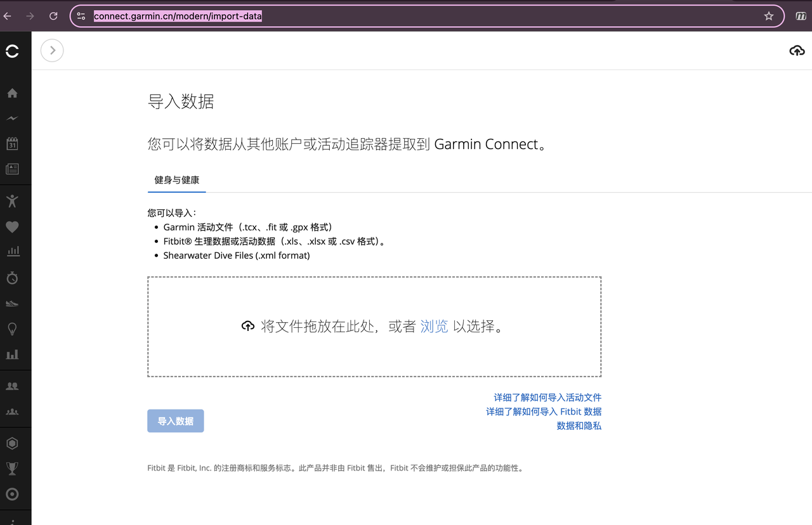Click the browser forward arrow
The image size is (812, 525).
pos(30,16)
